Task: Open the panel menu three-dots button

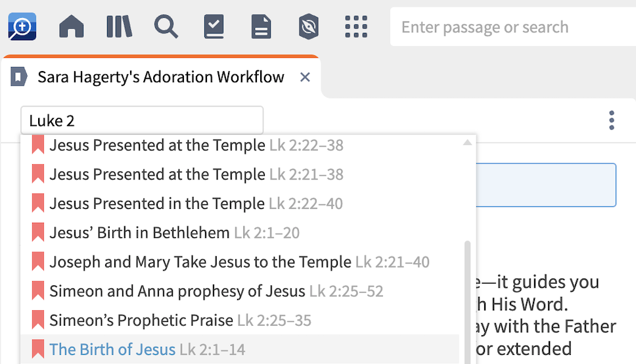Action: coord(612,121)
